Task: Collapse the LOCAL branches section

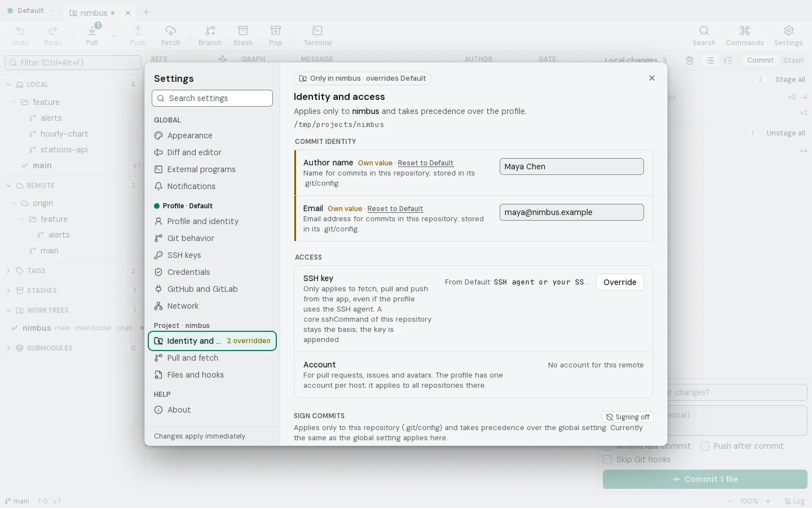Action: tap(8, 85)
